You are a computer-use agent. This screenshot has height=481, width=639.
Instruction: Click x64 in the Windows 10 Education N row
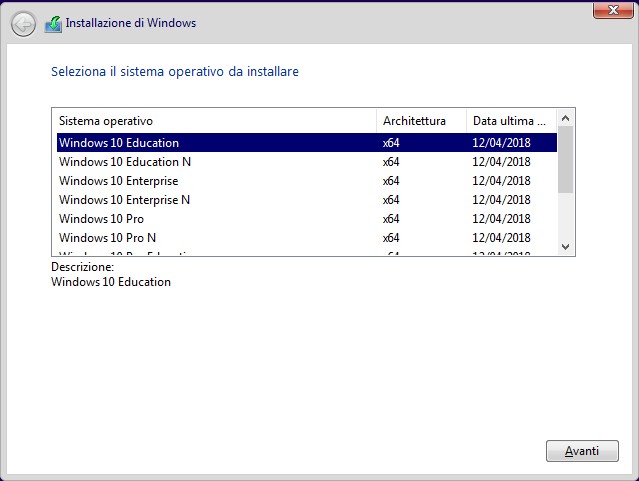click(391, 162)
